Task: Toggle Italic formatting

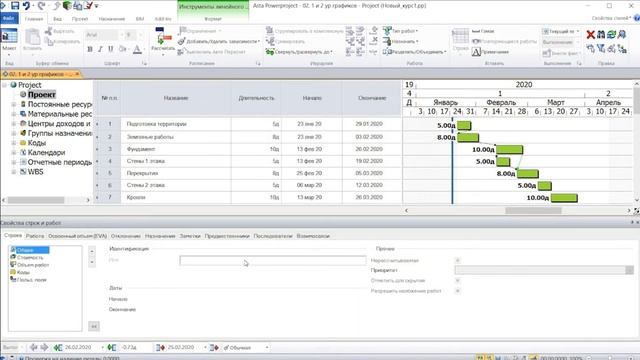Action: click(x=100, y=49)
